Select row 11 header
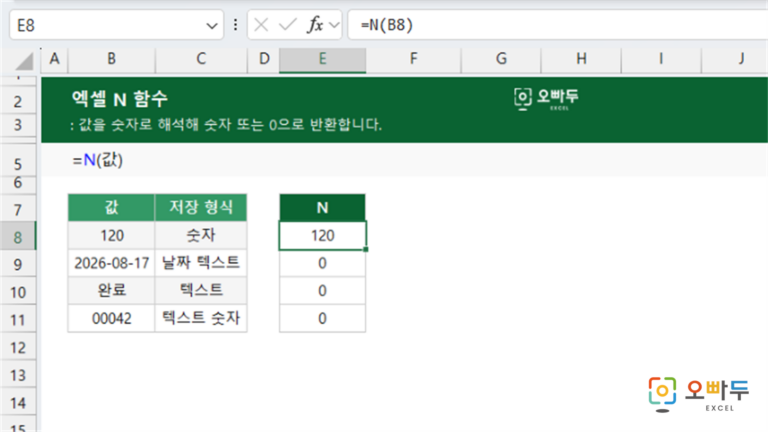Screen dimensions: 768x432 [x=18, y=320]
